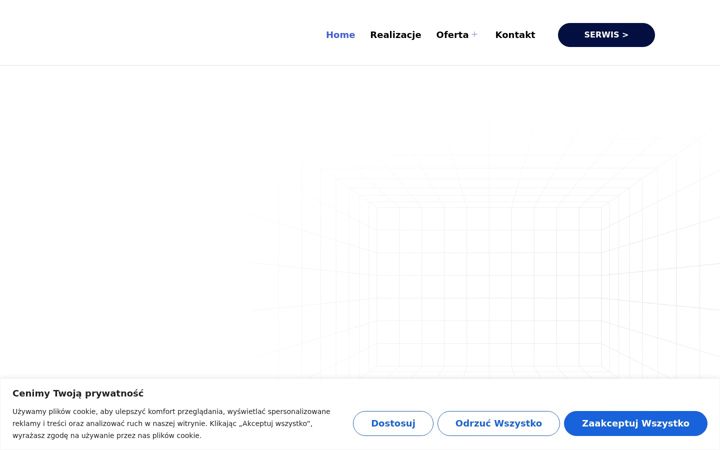The image size is (720, 450).
Task: Accept cookies with Zaakceptuj Wszystko
Action: point(636,423)
